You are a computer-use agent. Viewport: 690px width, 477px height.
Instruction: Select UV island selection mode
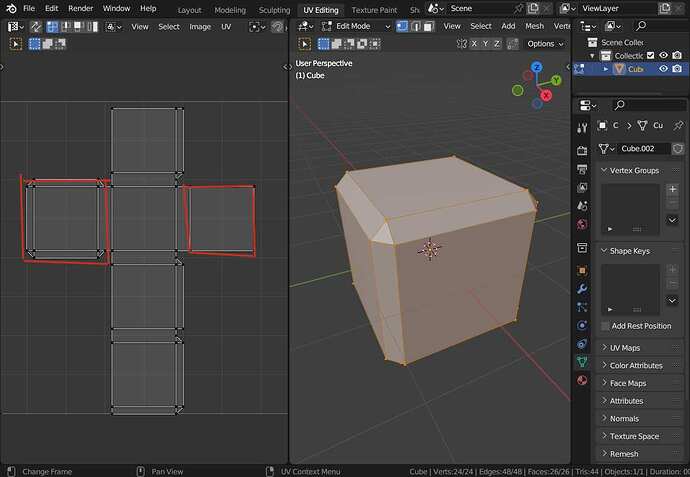[x=92, y=27]
